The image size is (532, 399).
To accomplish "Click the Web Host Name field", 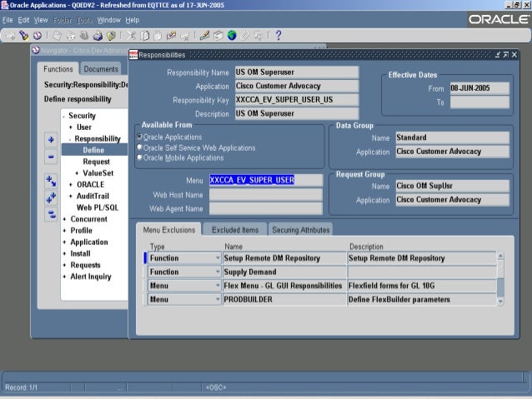I will [x=265, y=194].
